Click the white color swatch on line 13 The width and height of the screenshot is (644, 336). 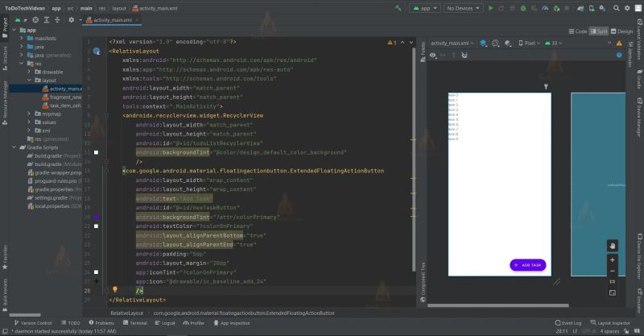click(96, 152)
